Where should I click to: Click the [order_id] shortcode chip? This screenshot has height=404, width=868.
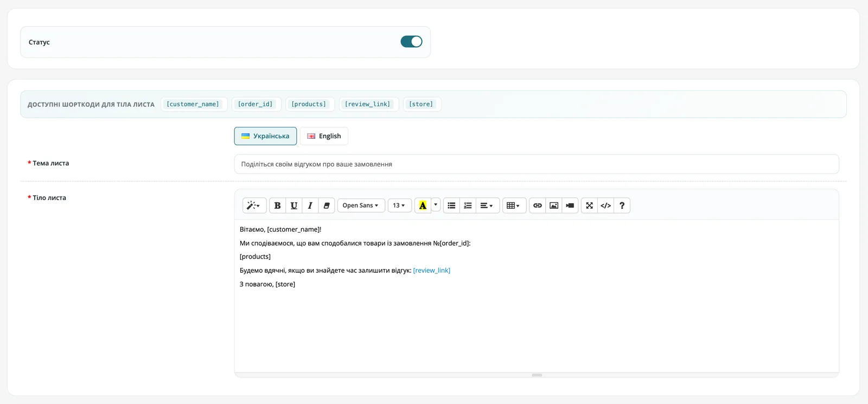(x=256, y=104)
